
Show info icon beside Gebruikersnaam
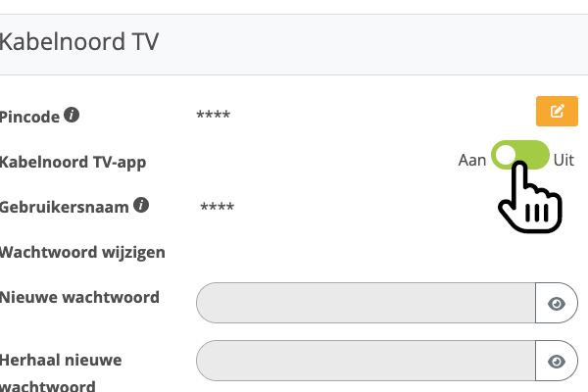point(141,205)
